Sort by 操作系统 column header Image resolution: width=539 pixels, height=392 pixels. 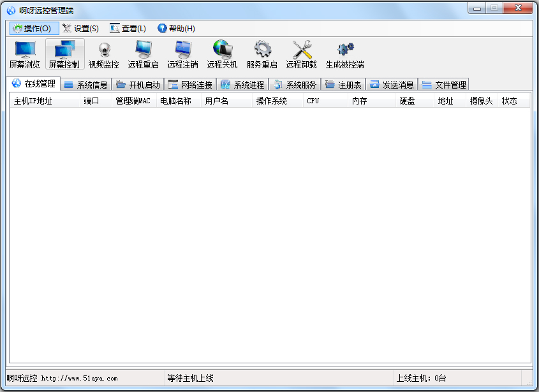277,101
